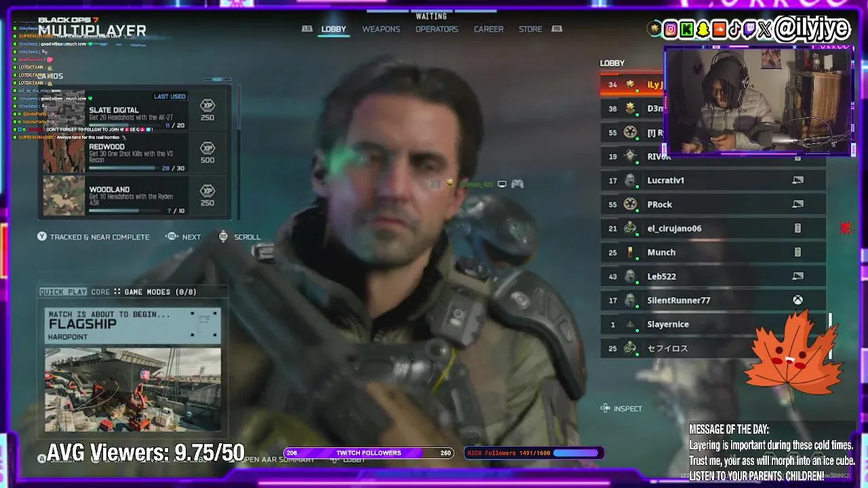Click the SCROLL stick prompt icon

(x=223, y=237)
